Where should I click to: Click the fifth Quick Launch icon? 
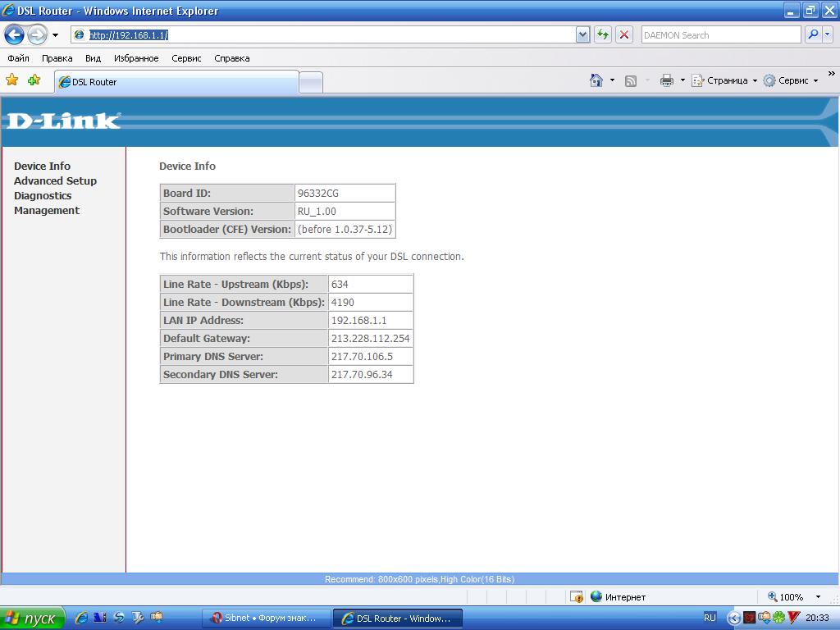point(157,618)
